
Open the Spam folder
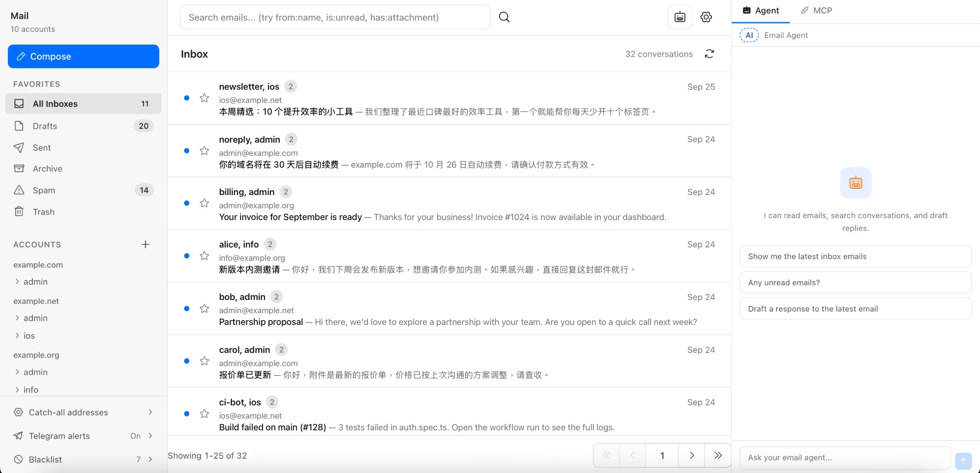[x=83, y=190]
